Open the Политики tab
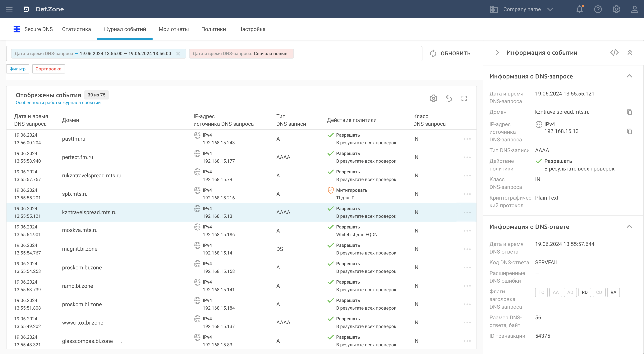Screen dimensions: 644x354 [x=213, y=29]
